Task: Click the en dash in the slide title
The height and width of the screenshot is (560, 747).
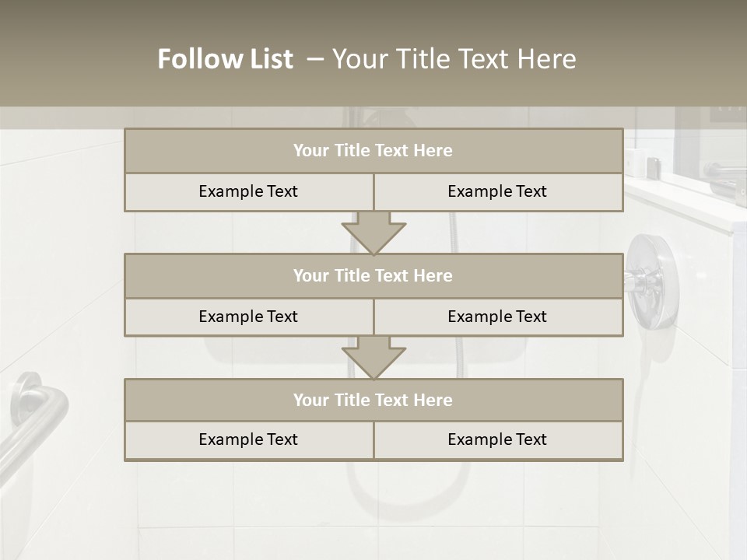Action: pos(314,59)
